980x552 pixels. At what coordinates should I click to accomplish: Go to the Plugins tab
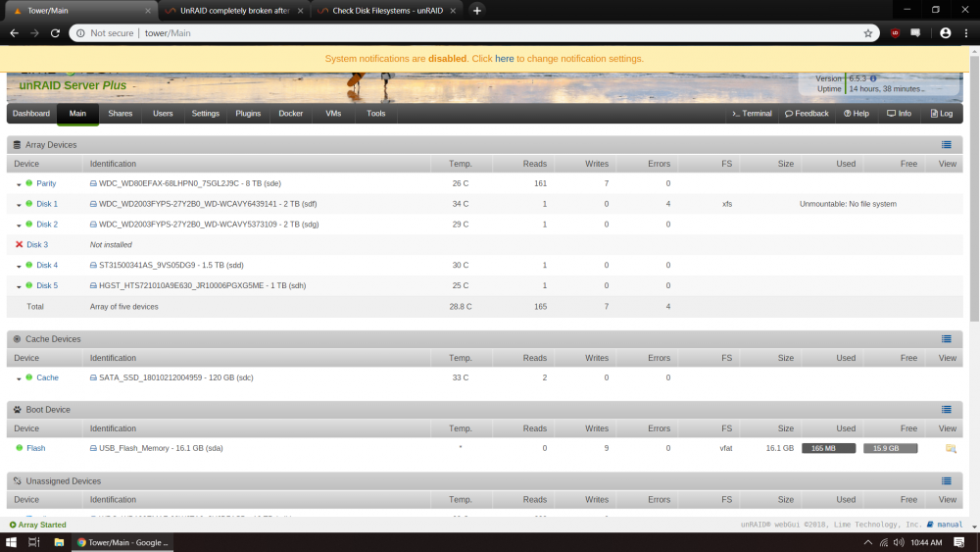coord(248,114)
